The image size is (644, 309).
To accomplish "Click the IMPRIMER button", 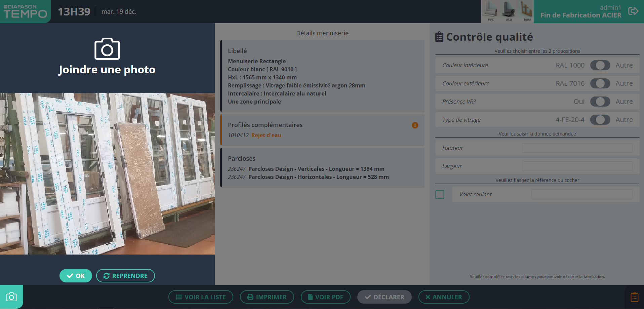I will pyautogui.click(x=267, y=297).
